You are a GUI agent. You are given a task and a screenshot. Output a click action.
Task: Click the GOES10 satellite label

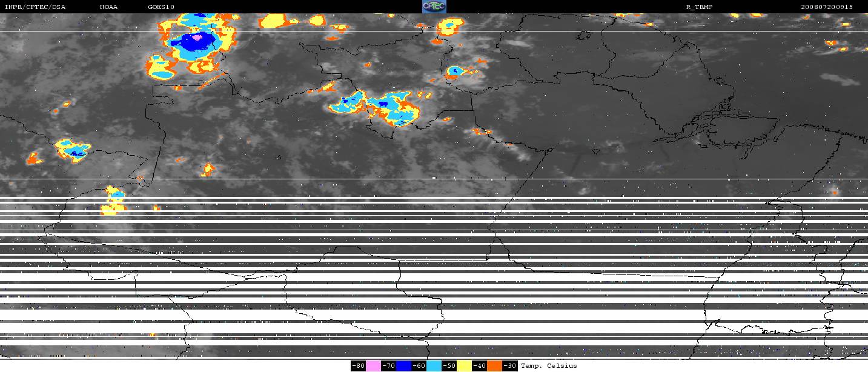(x=161, y=7)
